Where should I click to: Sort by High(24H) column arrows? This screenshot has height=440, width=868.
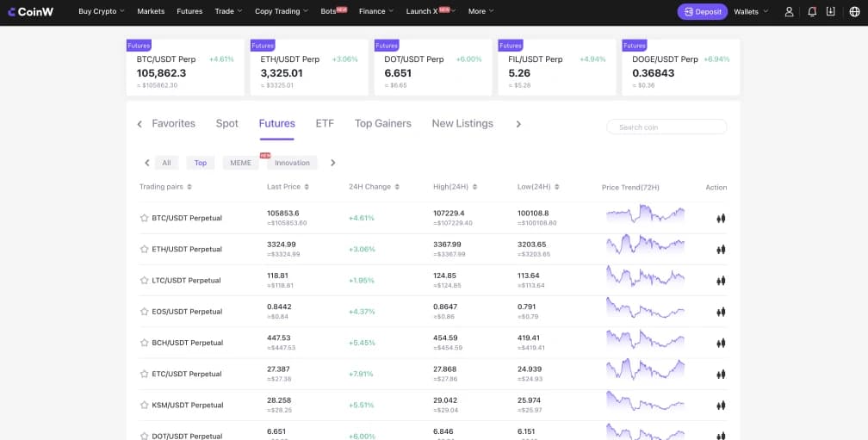475,187
